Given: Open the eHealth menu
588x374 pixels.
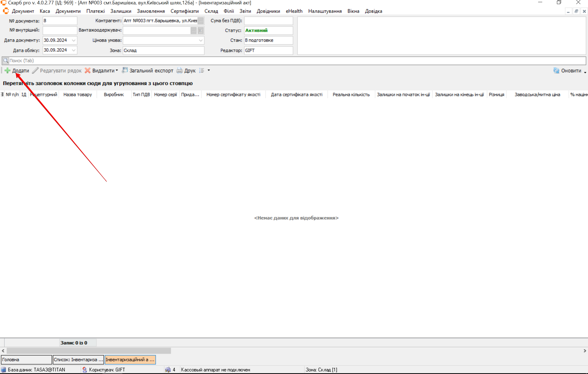Looking at the screenshot, I should (294, 11).
